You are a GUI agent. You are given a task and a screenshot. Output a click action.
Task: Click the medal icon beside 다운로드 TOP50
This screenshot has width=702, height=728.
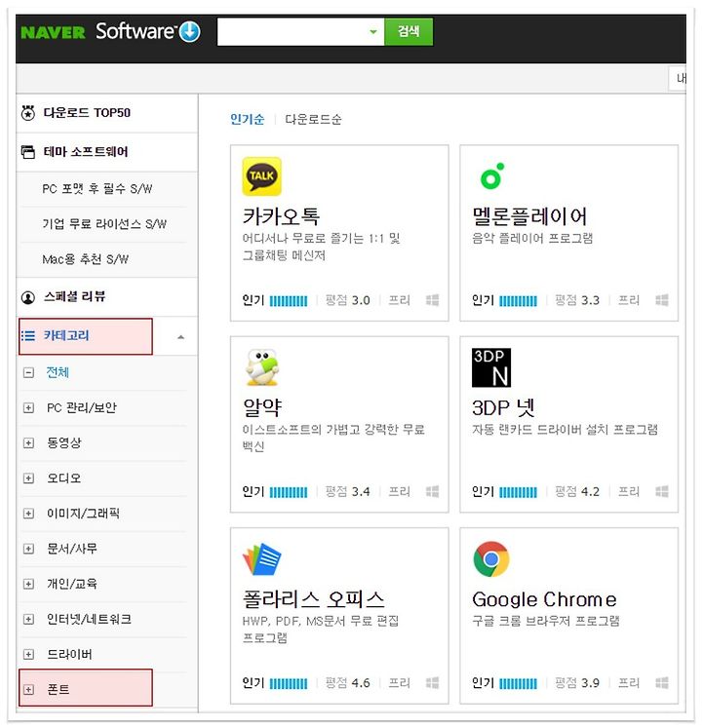click(28, 113)
